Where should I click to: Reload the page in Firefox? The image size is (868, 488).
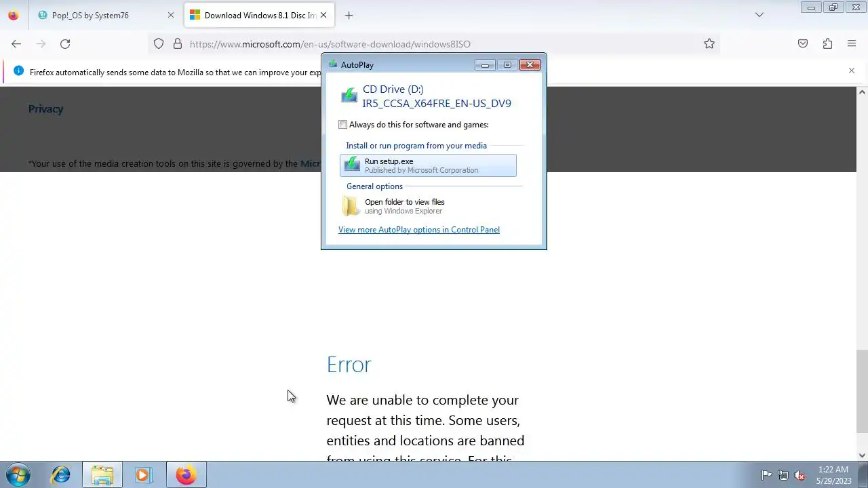coord(65,43)
